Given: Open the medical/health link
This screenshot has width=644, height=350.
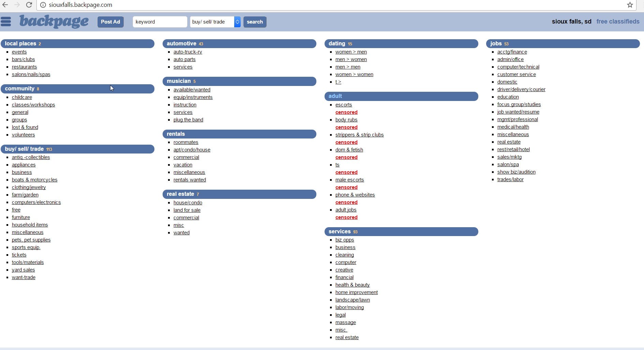Looking at the screenshot, I should point(513,127).
